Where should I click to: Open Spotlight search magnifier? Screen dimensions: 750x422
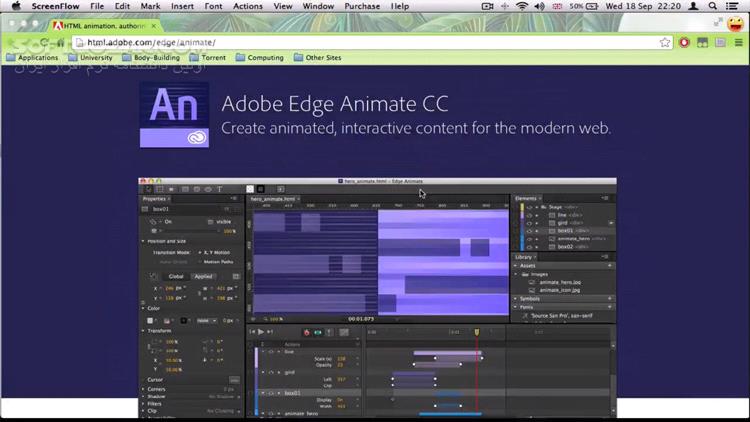(x=713, y=6)
